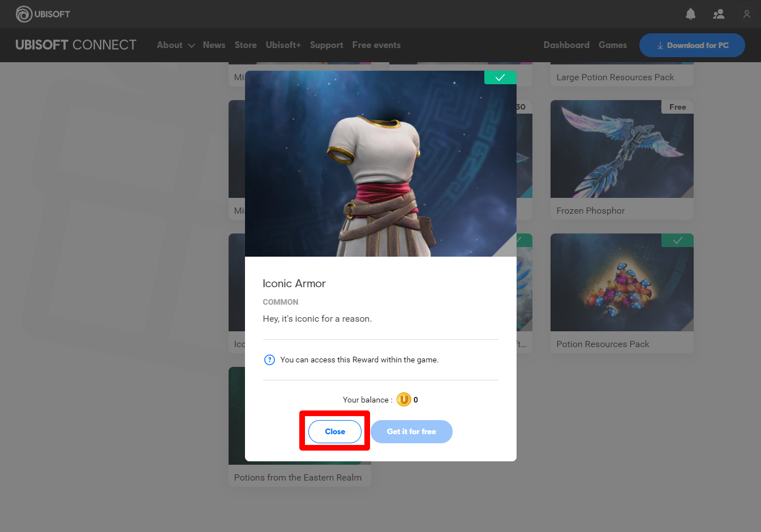Open the Store link
Image resolution: width=761 pixels, height=532 pixels.
click(246, 45)
